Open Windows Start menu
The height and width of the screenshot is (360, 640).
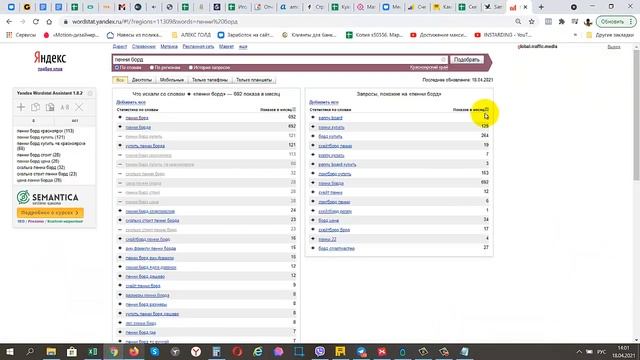pyautogui.click(x=10, y=351)
